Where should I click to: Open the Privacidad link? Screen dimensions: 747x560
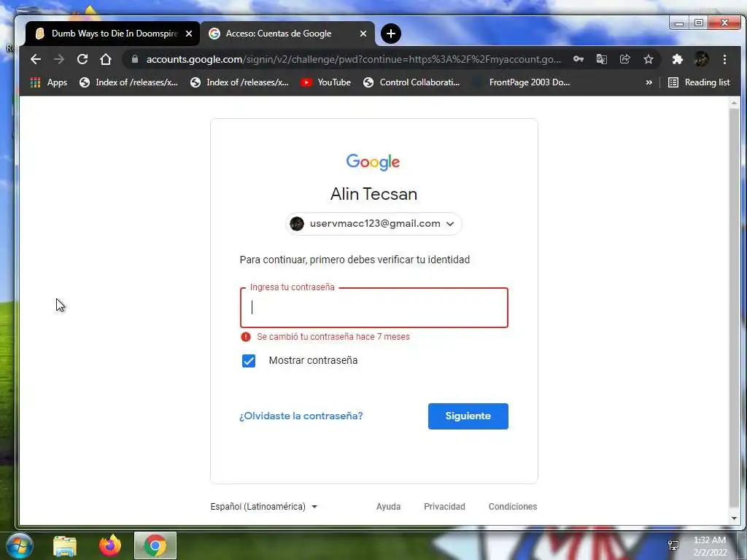[x=444, y=507]
